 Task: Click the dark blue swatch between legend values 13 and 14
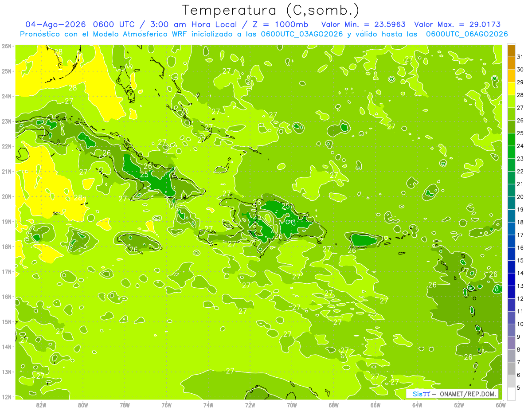tap(511, 279)
